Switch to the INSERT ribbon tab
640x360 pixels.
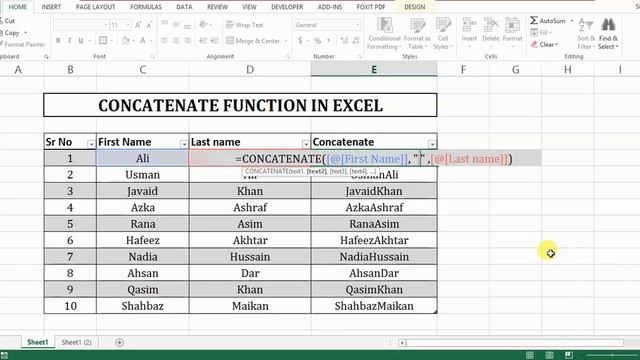pyautogui.click(x=51, y=7)
